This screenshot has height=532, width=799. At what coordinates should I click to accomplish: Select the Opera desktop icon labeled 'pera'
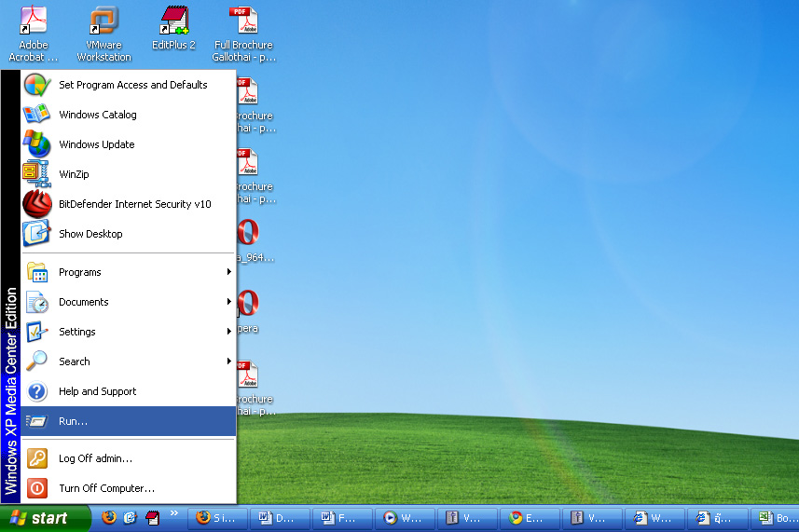click(249, 310)
